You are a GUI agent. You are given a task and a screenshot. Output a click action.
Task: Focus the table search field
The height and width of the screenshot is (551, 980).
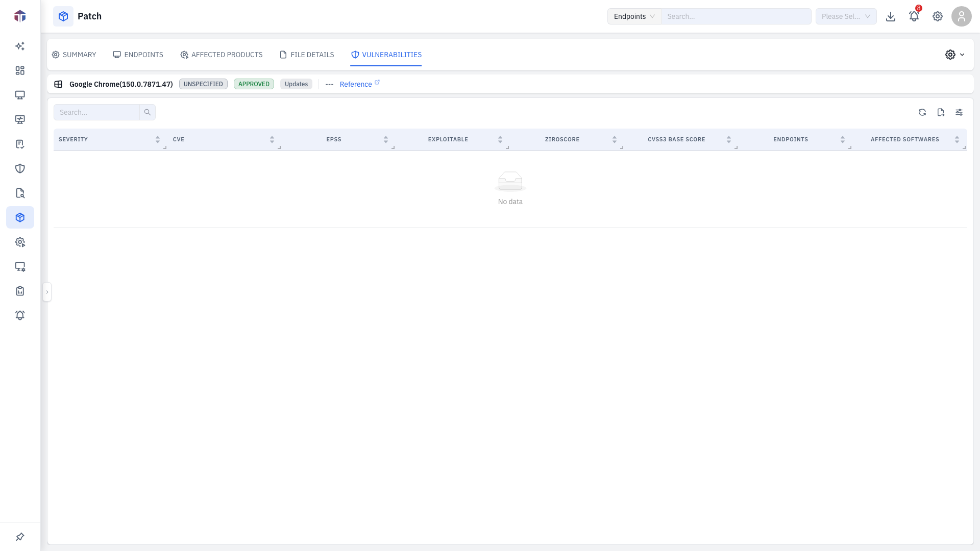(x=96, y=112)
